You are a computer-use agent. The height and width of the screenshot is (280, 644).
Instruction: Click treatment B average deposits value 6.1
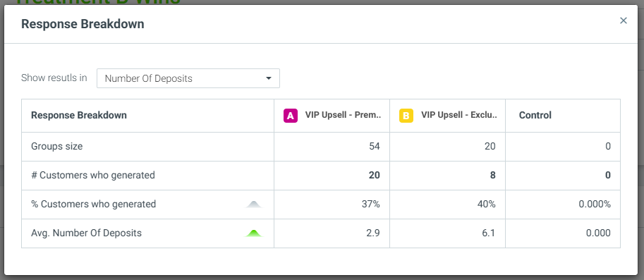[489, 233]
